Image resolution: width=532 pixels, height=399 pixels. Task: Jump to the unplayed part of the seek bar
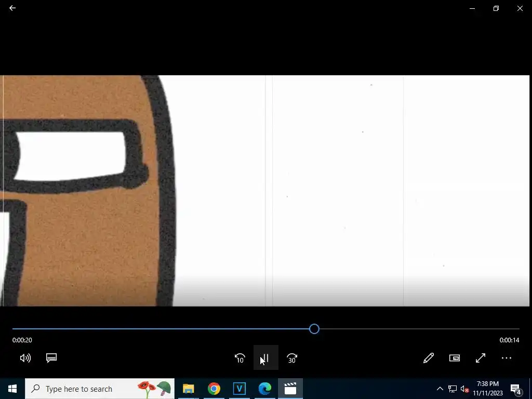pyautogui.click(x=419, y=329)
